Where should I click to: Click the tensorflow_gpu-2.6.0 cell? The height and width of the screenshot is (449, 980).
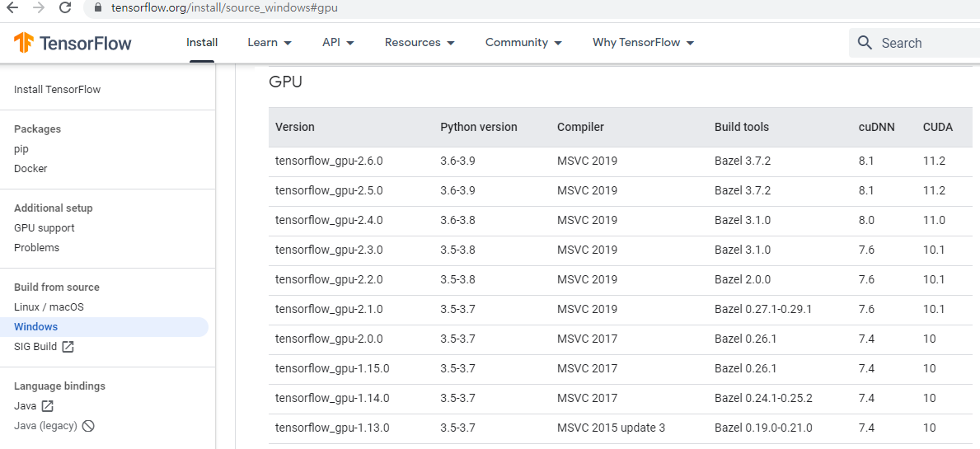click(x=329, y=161)
